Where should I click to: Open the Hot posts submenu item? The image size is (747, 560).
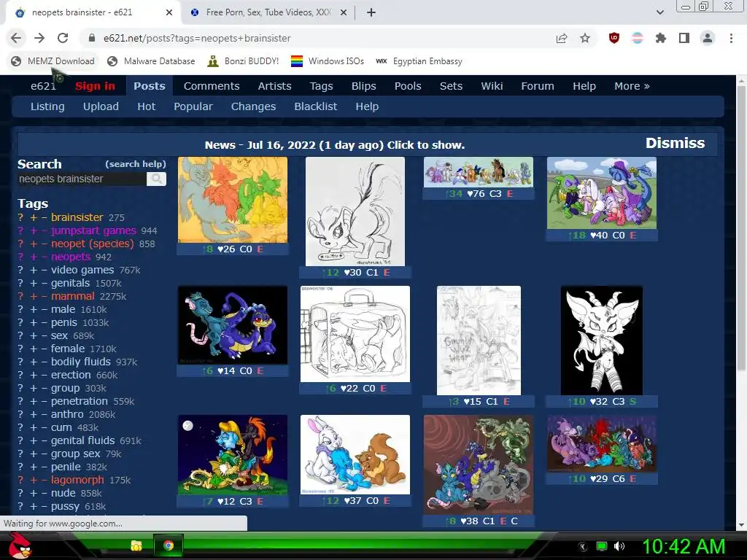146,106
